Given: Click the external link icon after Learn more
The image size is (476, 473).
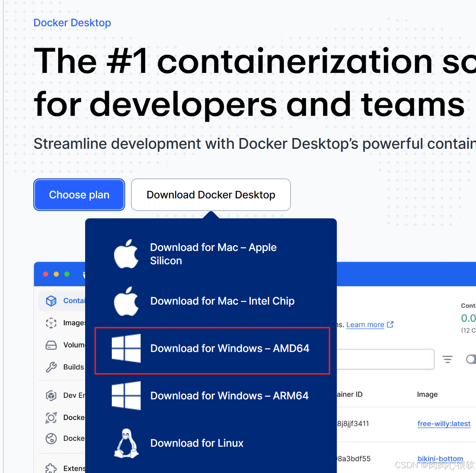Looking at the screenshot, I should pyautogui.click(x=390, y=324).
